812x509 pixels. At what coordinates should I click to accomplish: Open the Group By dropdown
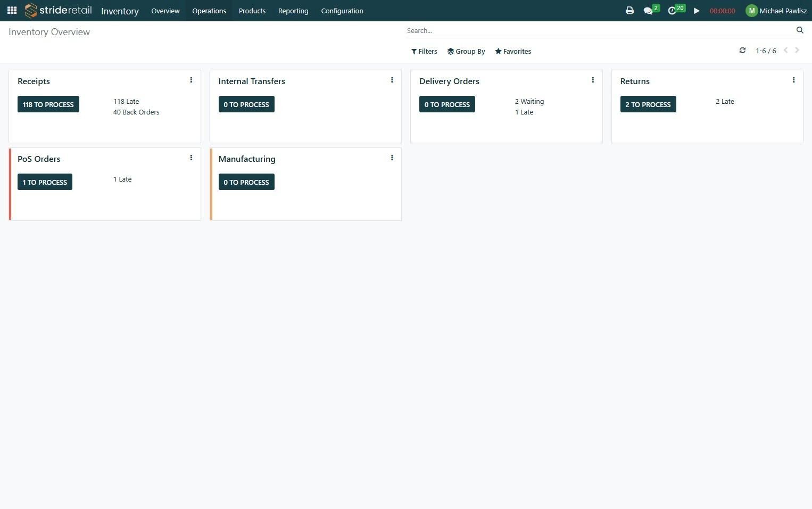(466, 52)
